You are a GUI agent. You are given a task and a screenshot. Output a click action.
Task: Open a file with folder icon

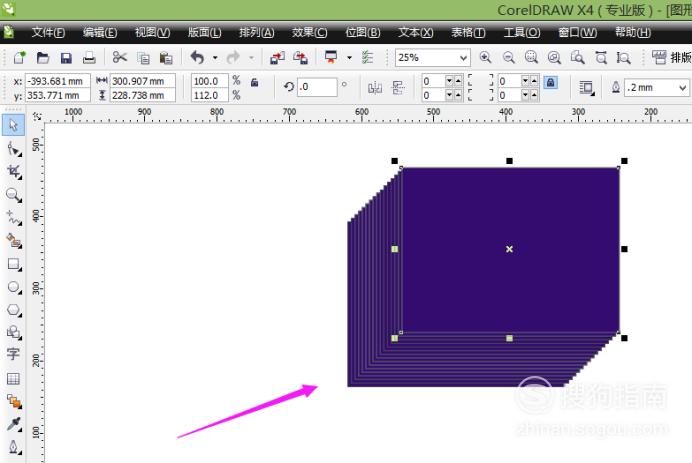point(43,57)
